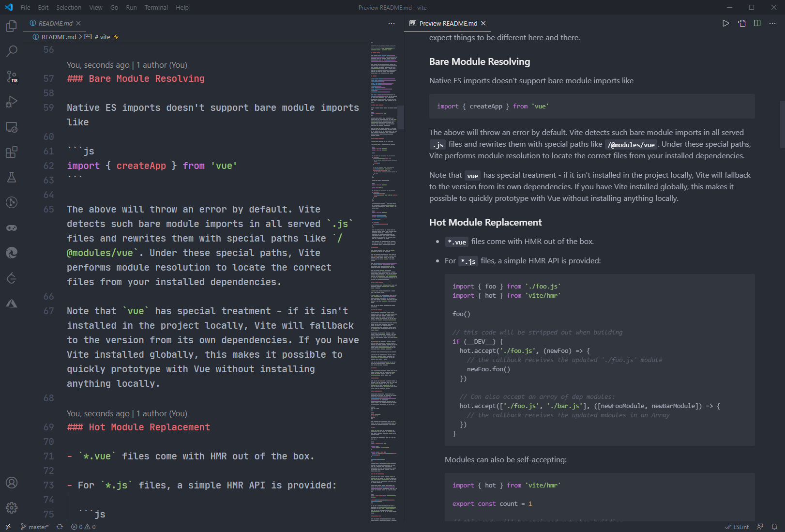Click the Run play icon in preview toolbar

[x=725, y=23]
